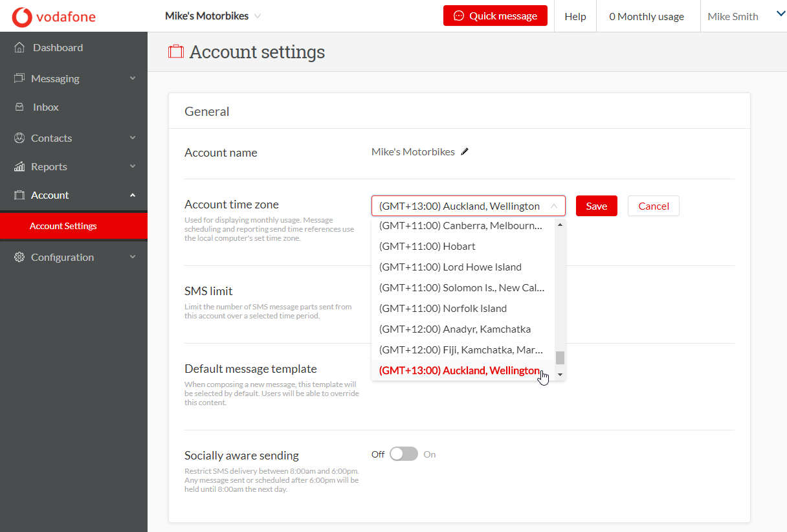Click the speech bubble icon in Quick message
787x532 pixels.
pos(459,16)
